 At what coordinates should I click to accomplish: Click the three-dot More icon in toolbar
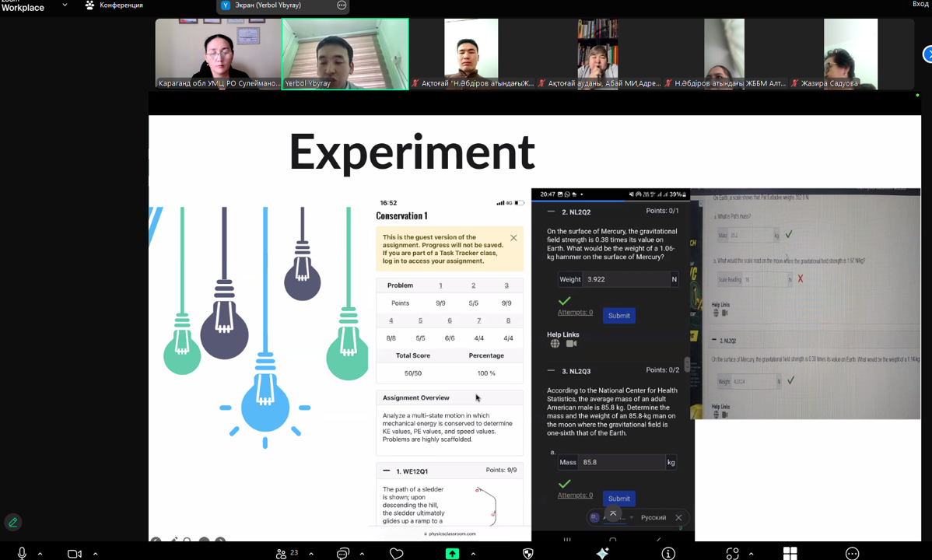click(x=853, y=553)
